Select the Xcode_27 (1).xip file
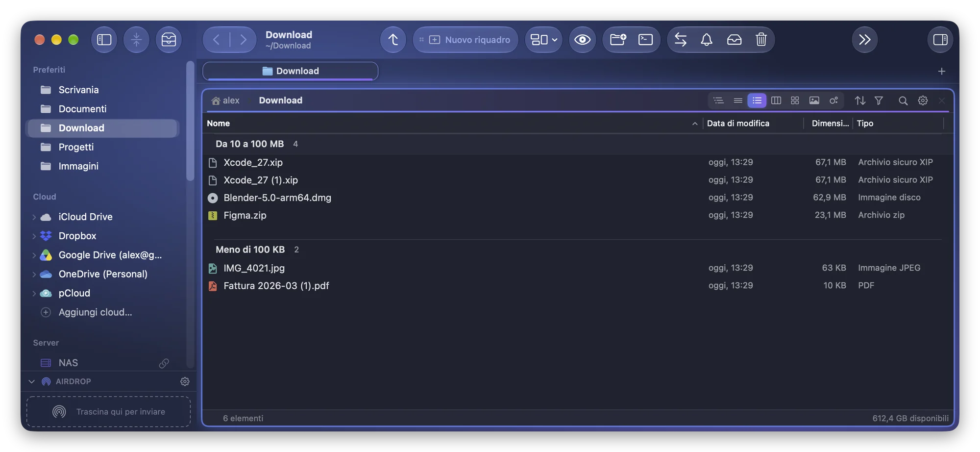This screenshot has width=980, height=452. [x=577, y=180]
